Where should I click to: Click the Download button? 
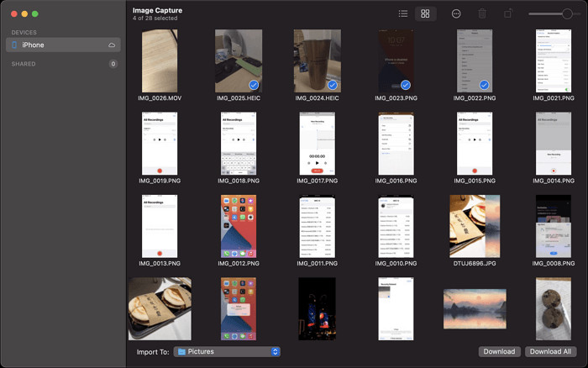click(499, 351)
